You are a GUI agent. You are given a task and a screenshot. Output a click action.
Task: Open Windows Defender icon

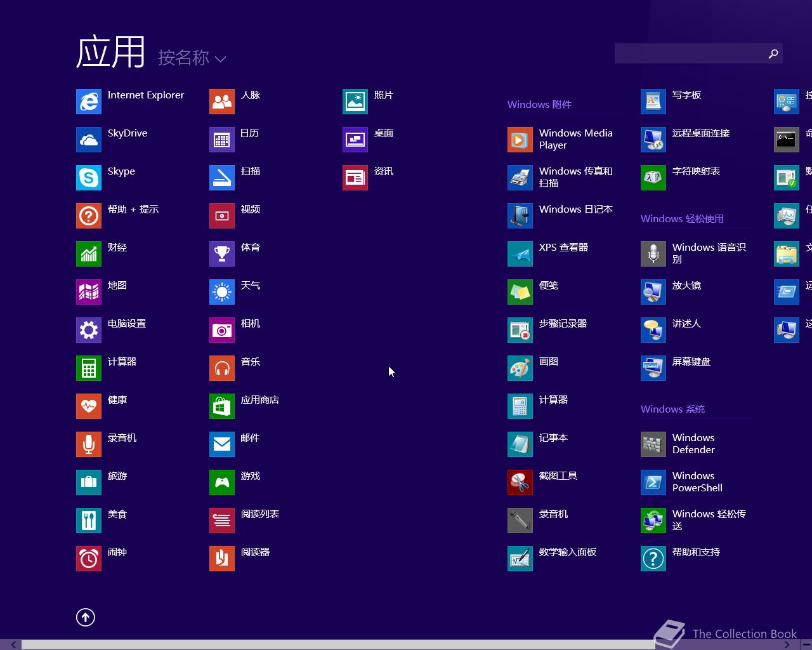pos(653,444)
